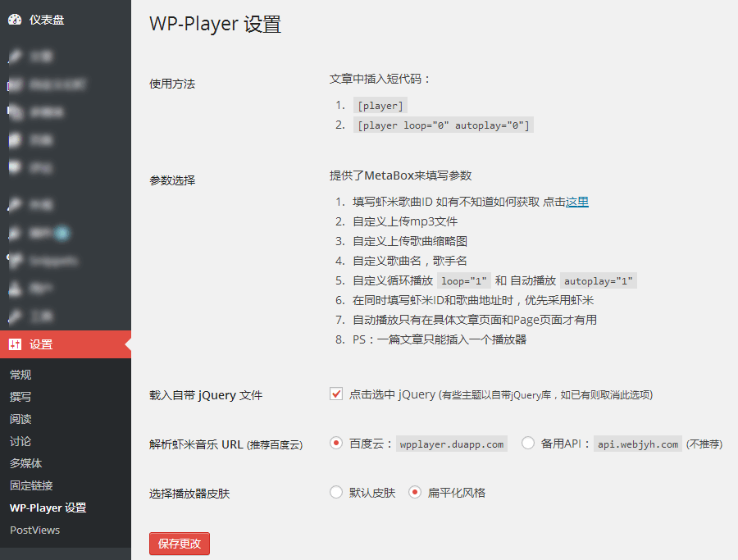738x560 pixels.
Task: Click the (不推荐) note beside 备用API
Action: [704, 444]
